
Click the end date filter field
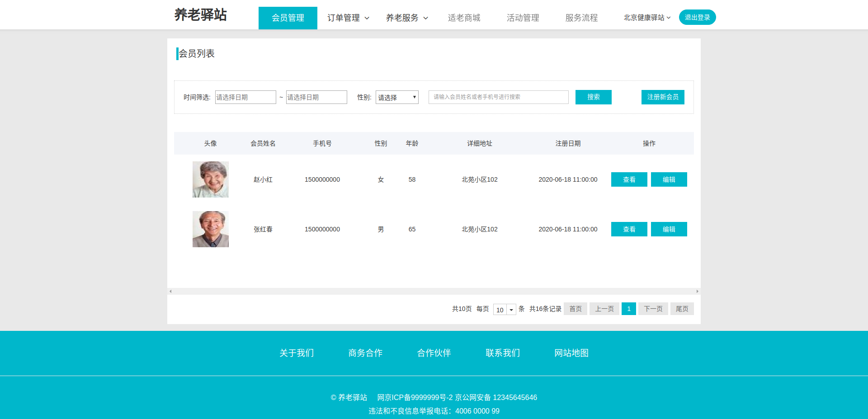point(316,97)
